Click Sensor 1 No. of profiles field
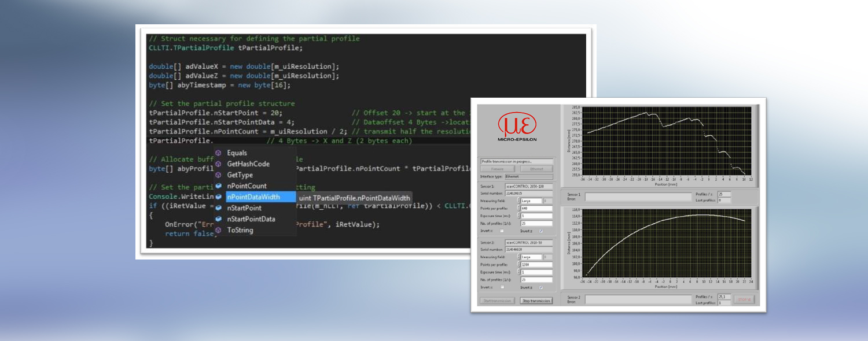Image resolution: width=868 pixels, height=341 pixels. tap(536, 223)
